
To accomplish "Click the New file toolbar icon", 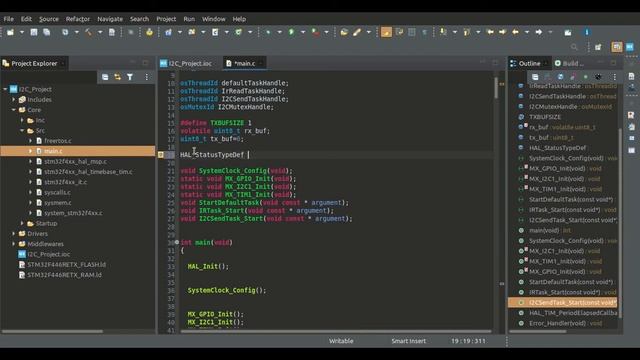I will pyautogui.click(x=10, y=32).
